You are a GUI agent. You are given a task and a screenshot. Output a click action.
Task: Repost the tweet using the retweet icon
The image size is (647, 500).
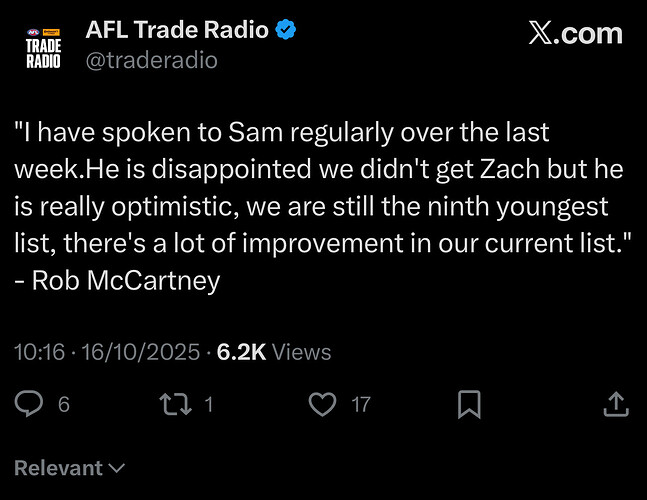[x=175, y=404]
